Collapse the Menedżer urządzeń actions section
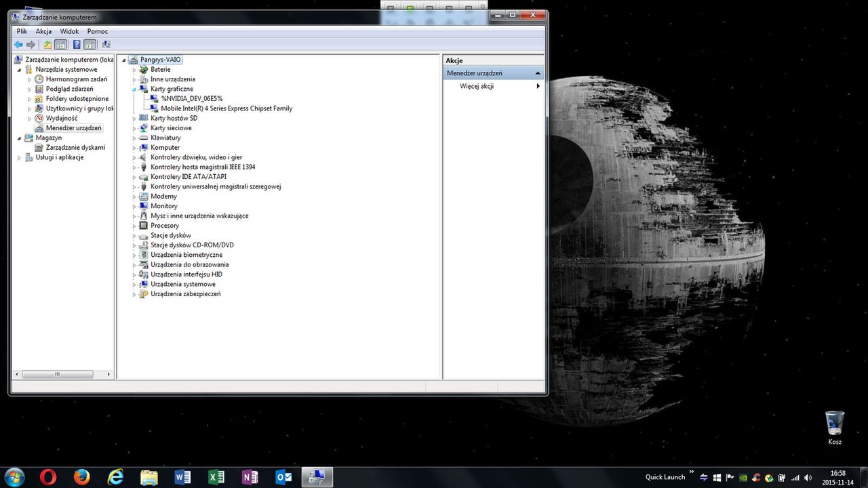Image resolution: width=868 pixels, height=488 pixels. click(x=538, y=73)
